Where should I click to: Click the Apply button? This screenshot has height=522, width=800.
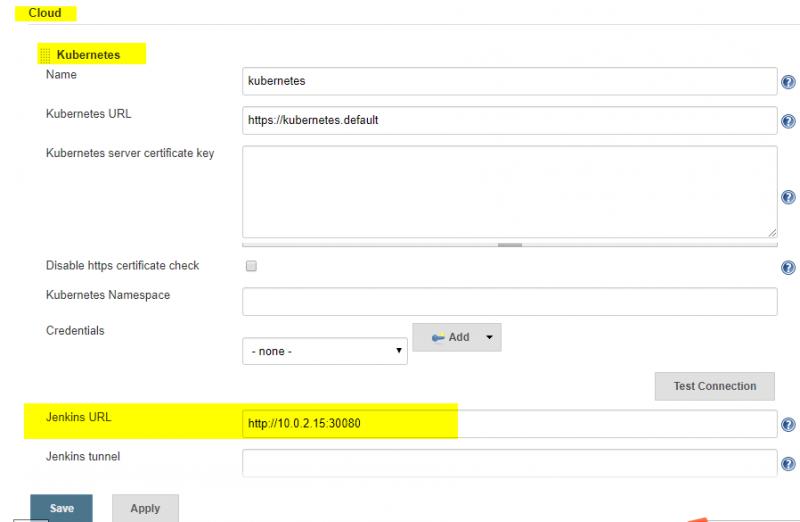pyautogui.click(x=145, y=508)
